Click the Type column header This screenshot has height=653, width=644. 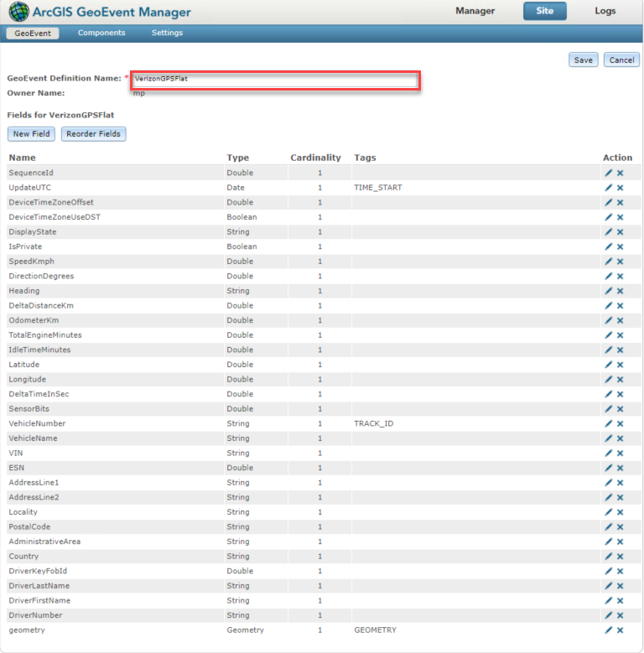[x=237, y=158]
